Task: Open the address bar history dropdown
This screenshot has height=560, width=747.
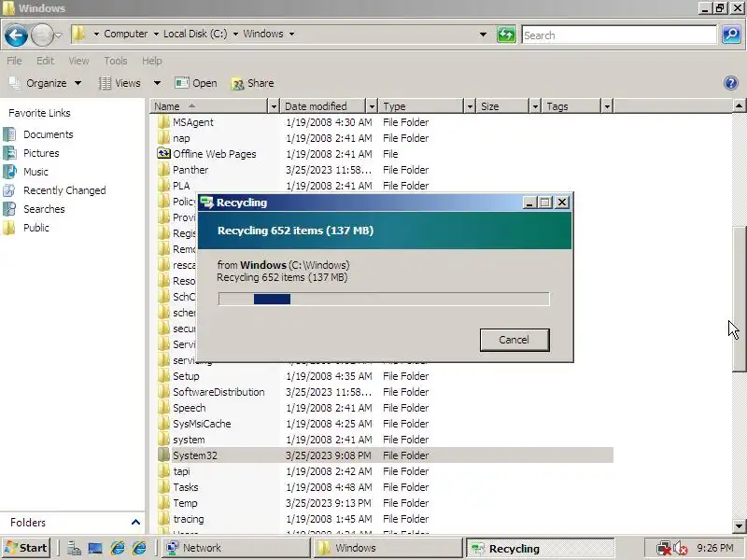Action: tap(483, 35)
